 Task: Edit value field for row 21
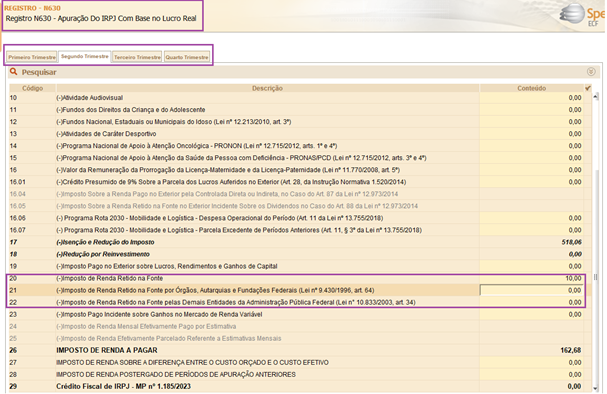tap(532, 290)
